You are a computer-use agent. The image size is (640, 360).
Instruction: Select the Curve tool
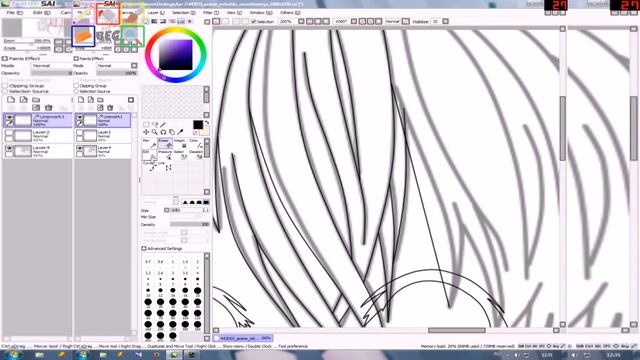click(149, 166)
